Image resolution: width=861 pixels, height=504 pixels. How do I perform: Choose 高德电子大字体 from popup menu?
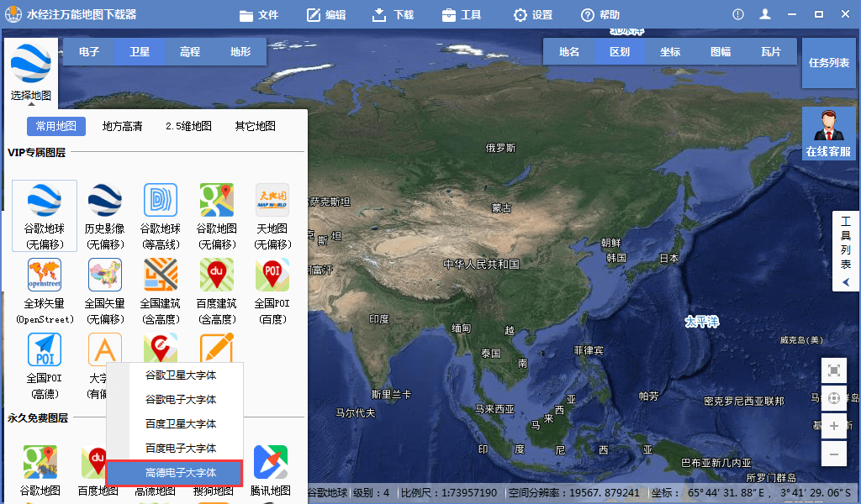pyautogui.click(x=175, y=473)
